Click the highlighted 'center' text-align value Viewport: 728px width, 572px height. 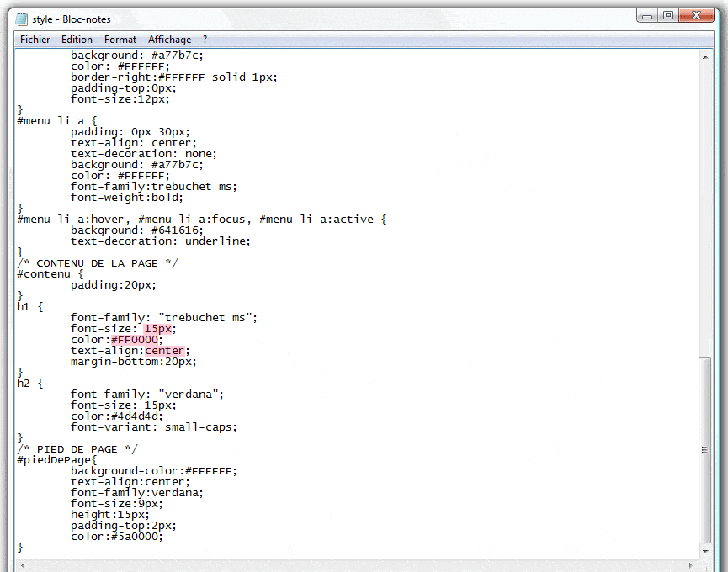[x=165, y=350]
